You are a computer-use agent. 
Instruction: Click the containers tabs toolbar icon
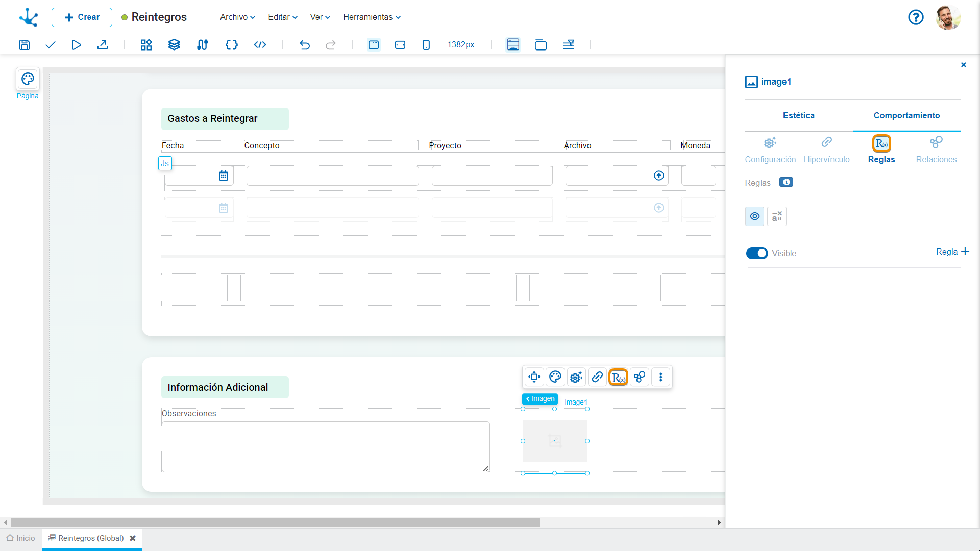click(x=541, y=45)
